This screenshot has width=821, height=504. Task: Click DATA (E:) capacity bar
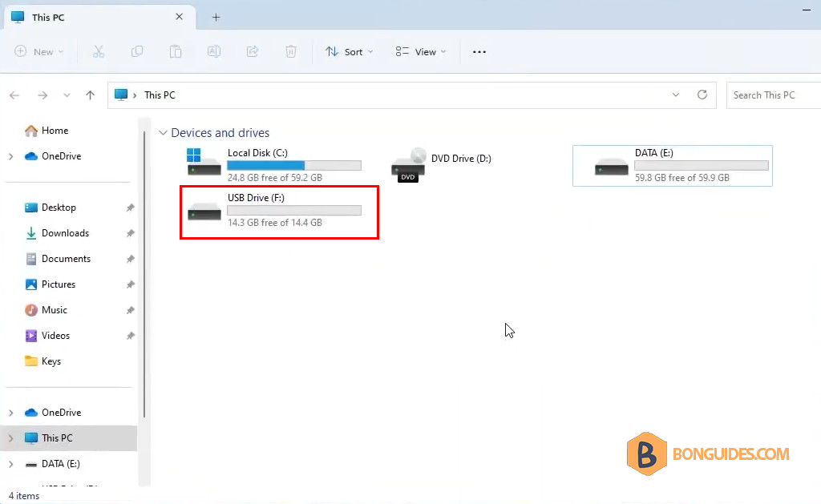click(702, 165)
